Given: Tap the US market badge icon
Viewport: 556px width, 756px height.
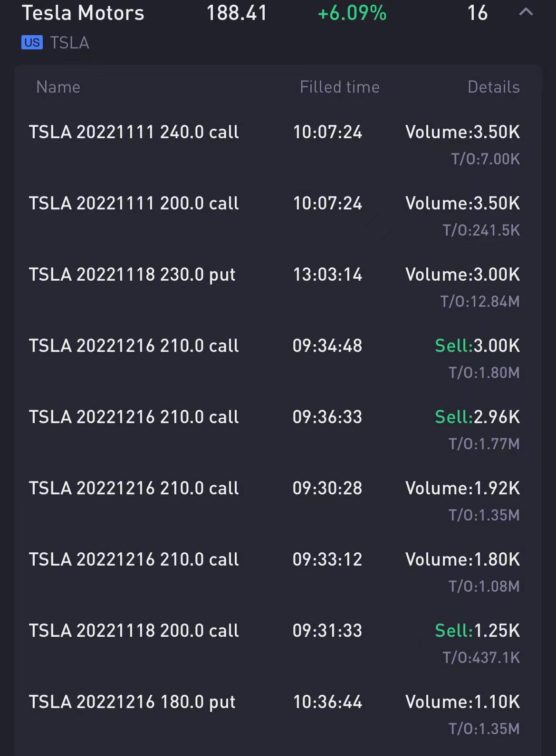Looking at the screenshot, I should (32, 43).
